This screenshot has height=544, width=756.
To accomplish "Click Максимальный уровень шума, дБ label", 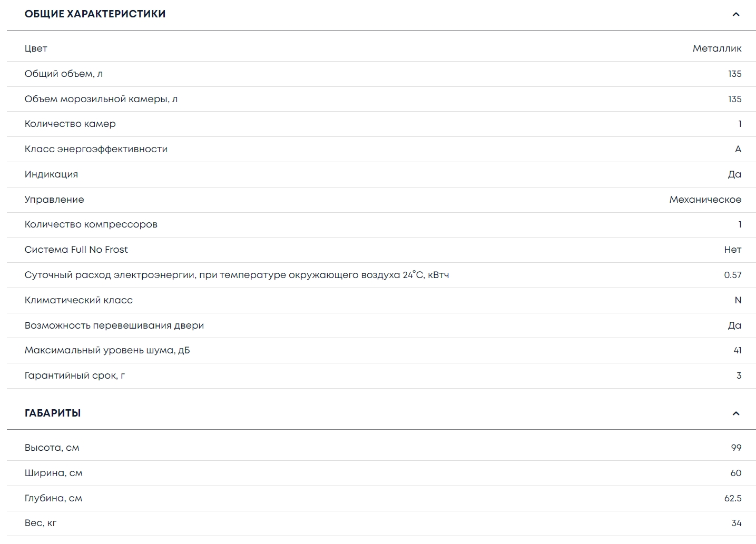I will pos(107,350).
